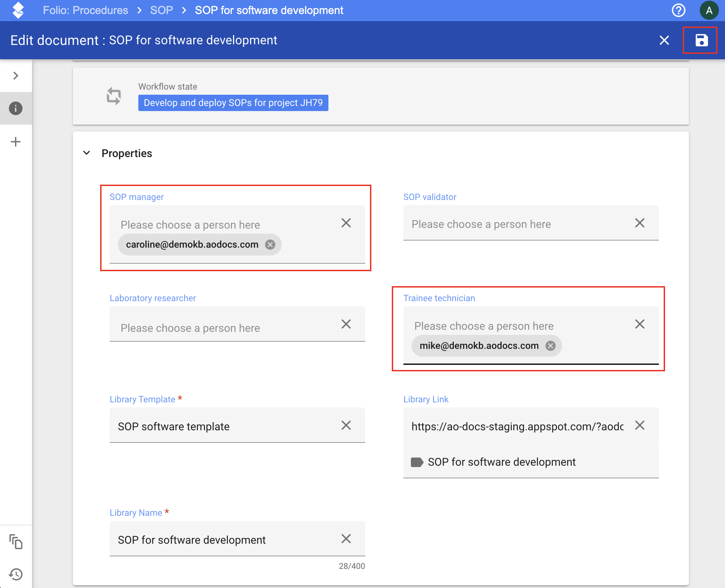725x588 pixels.
Task: Go to SOP breadcrumb
Action: point(161,10)
